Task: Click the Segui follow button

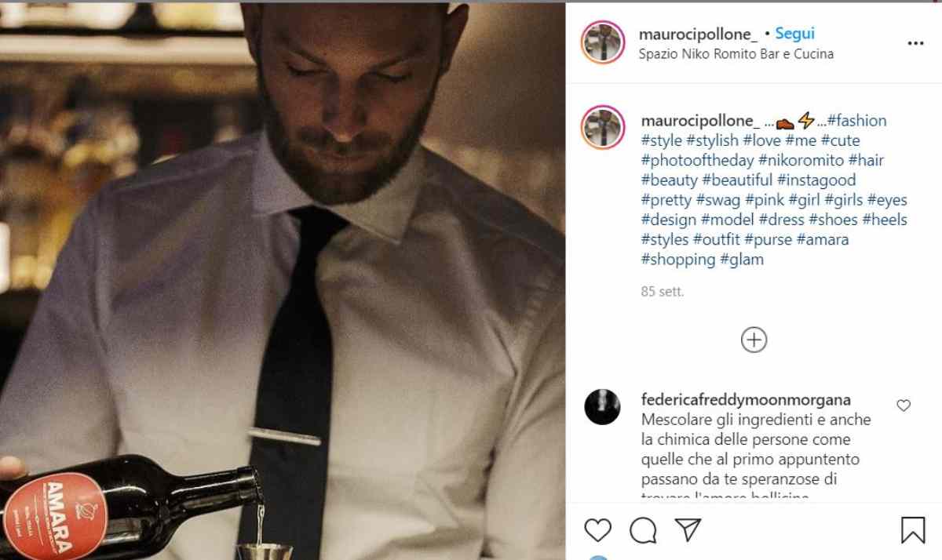Action: pyautogui.click(x=794, y=34)
